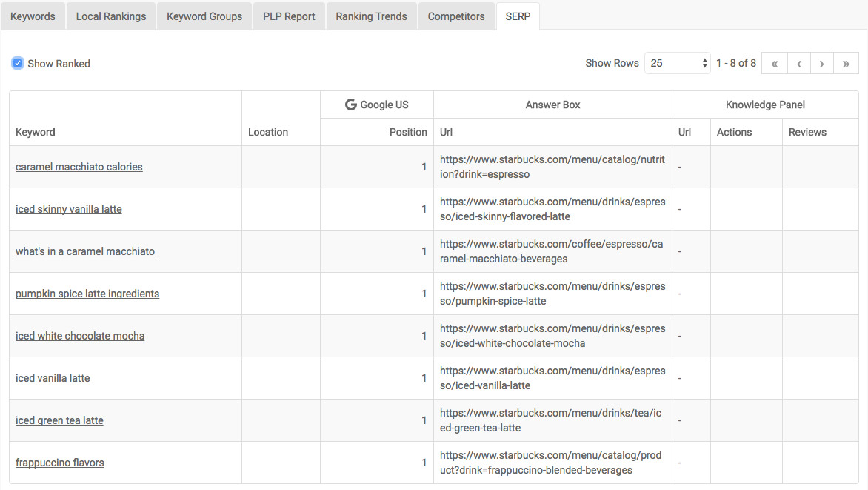Switch to the Keywords tab
Screen dimensions: 868x490
point(33,16)
